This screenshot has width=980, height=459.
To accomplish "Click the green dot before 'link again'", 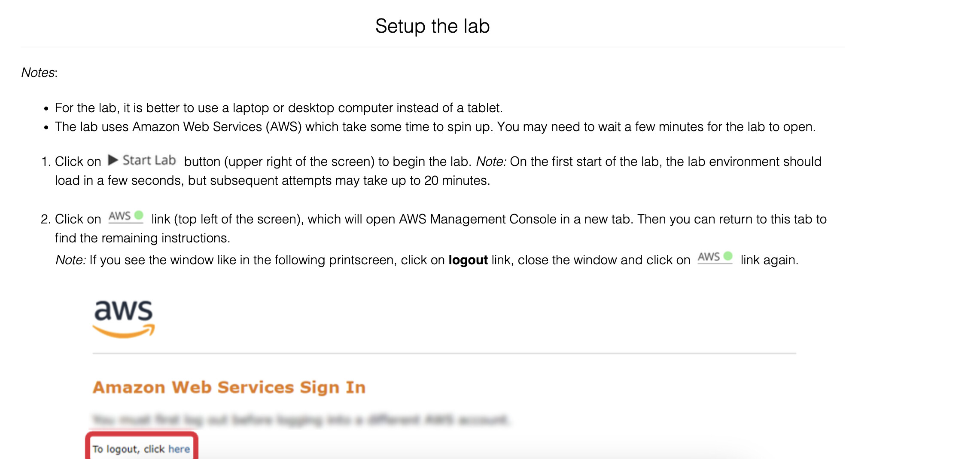I will tap(728, 256).
